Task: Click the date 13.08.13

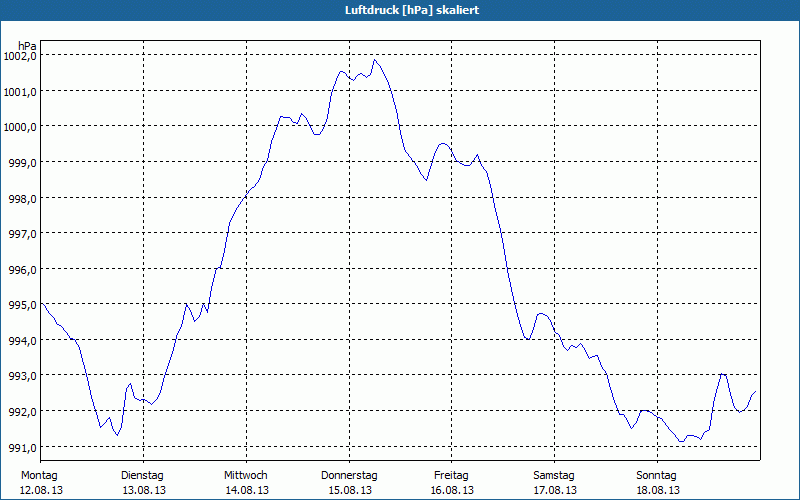Action: point(144,490)
